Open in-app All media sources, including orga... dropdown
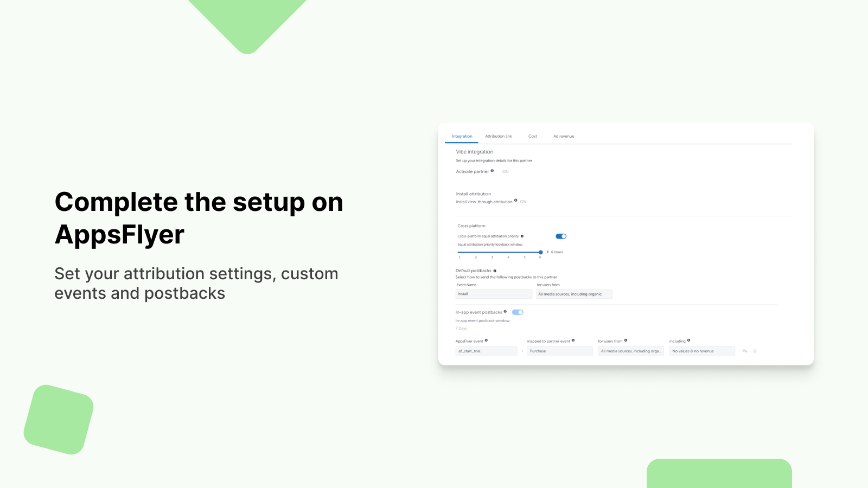This screenshot has width=868, height=488. pyautogui.click(x=631, y=351)
